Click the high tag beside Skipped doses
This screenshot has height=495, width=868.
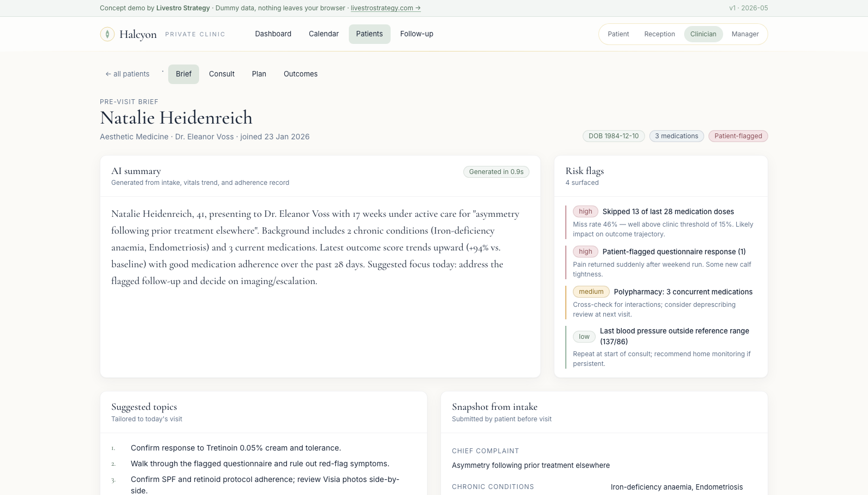585,211
